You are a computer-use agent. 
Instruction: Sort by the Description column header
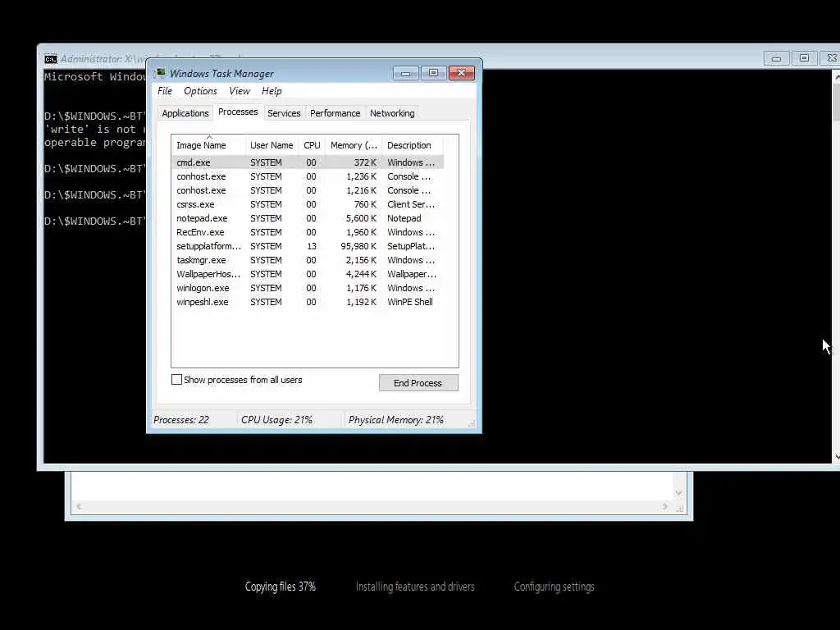pyautogui.click(x=413, y=145)
